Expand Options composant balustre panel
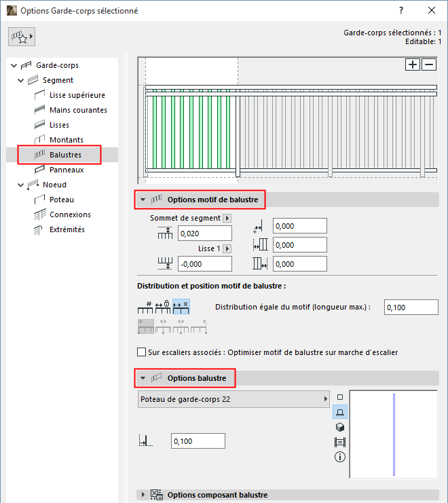The width and height of the screenshot is (448, 503). (x=143, y=495)
